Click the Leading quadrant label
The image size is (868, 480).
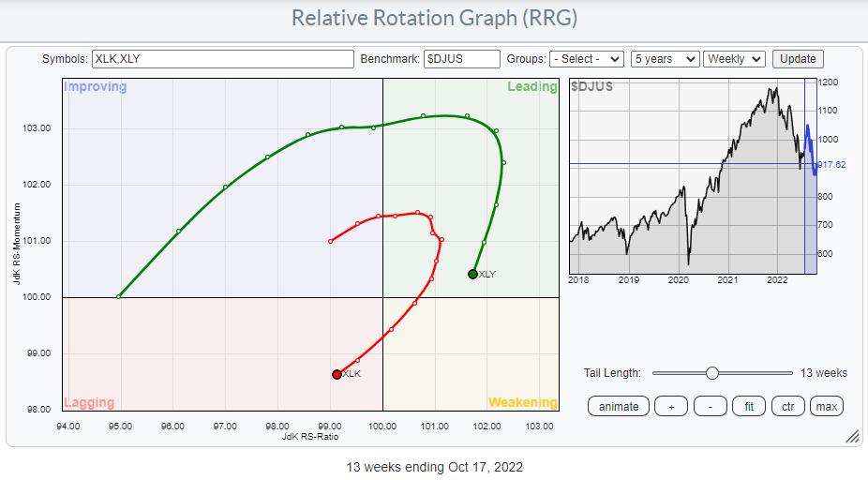[x=531, y=87]
